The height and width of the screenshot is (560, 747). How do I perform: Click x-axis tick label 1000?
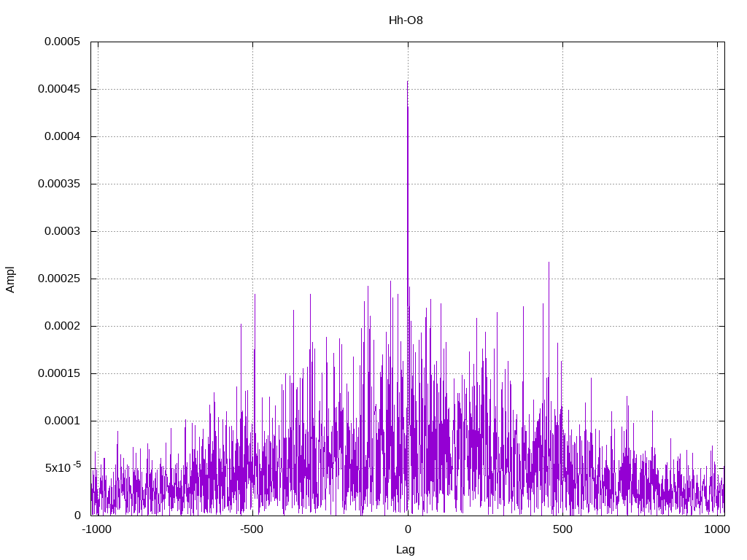point(717,529)
